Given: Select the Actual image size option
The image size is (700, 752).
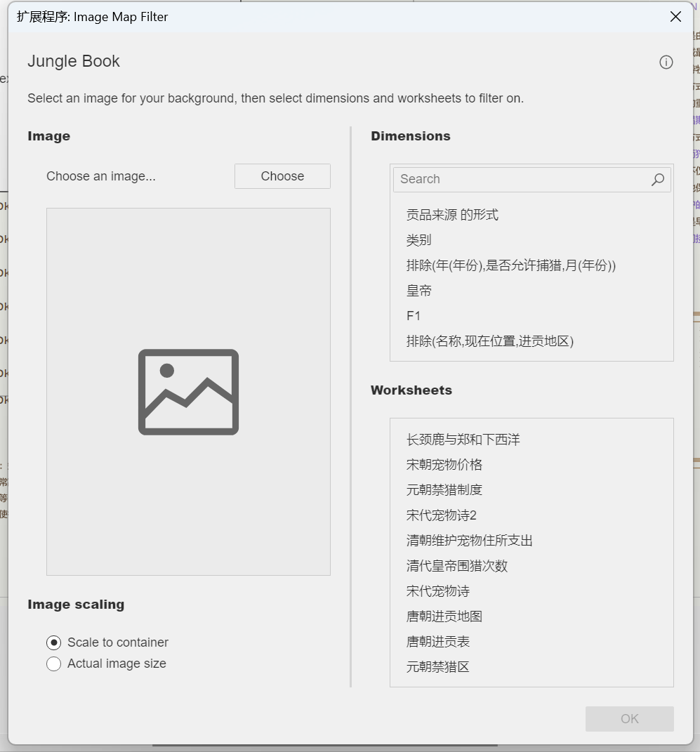Looking at the screenshot, I should click(54, 664).
